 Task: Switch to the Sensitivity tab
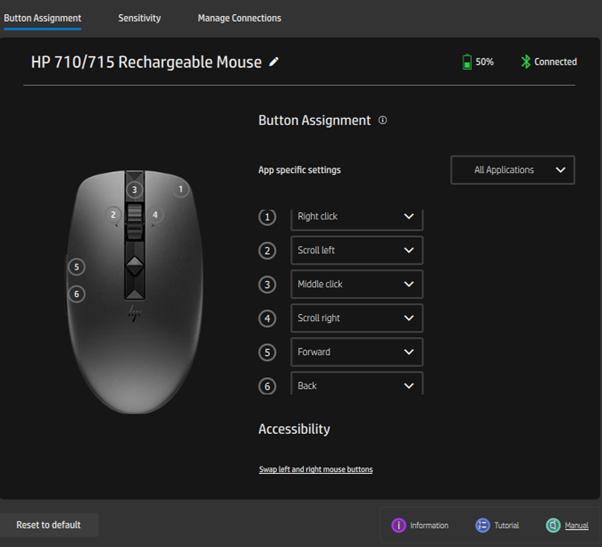click(x=139, y=18)
